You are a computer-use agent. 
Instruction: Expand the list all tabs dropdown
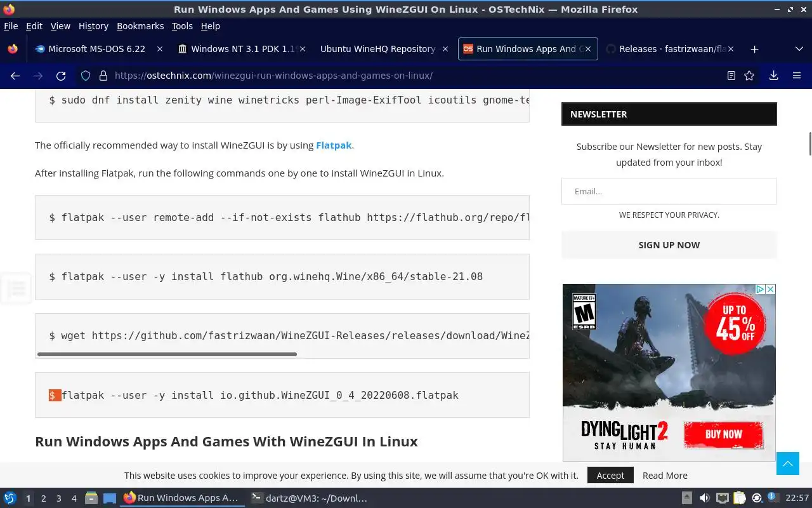799,49
